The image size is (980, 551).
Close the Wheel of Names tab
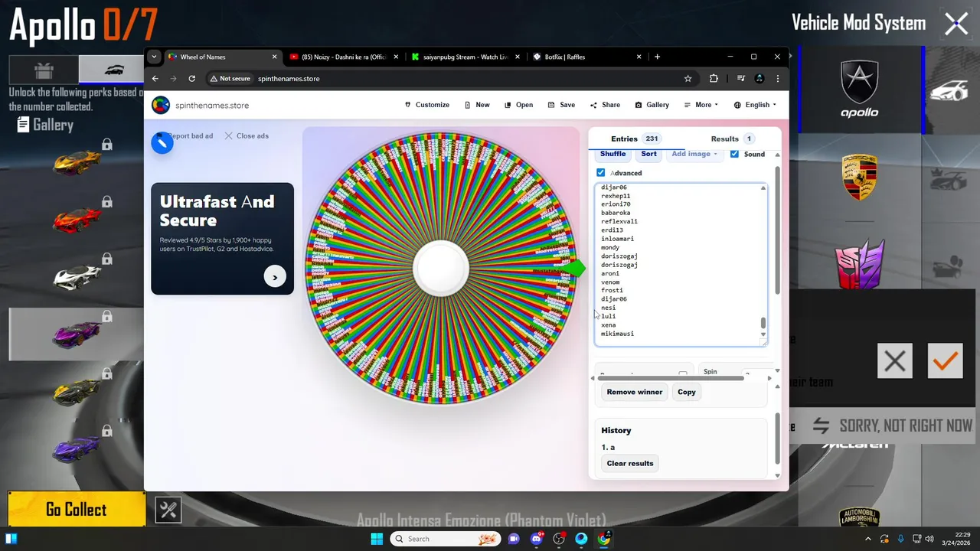275,57
